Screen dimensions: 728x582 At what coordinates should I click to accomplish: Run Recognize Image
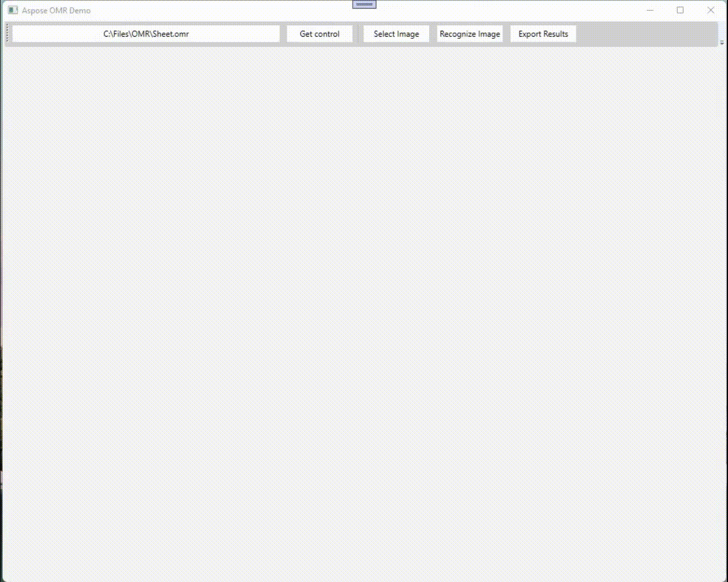pyautogui.click(x=470, y=34)
